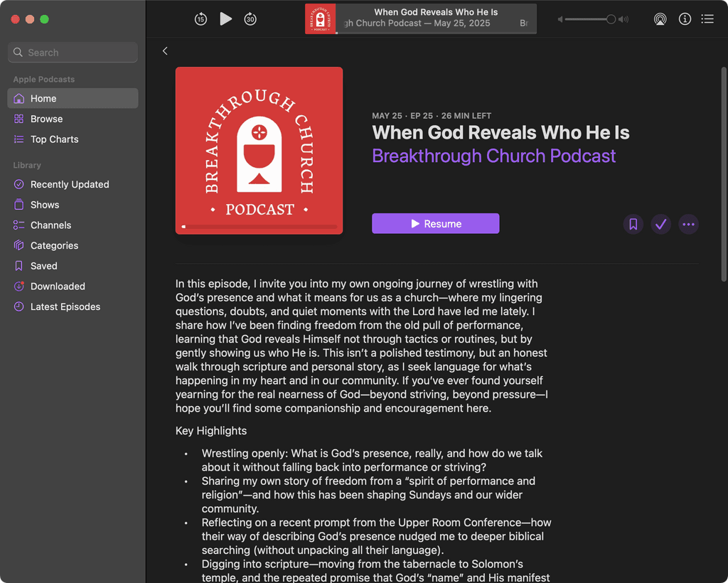Click the Latest Episodes clock icon
Viewport: 728px width, 583px height.
pos(18,306)
